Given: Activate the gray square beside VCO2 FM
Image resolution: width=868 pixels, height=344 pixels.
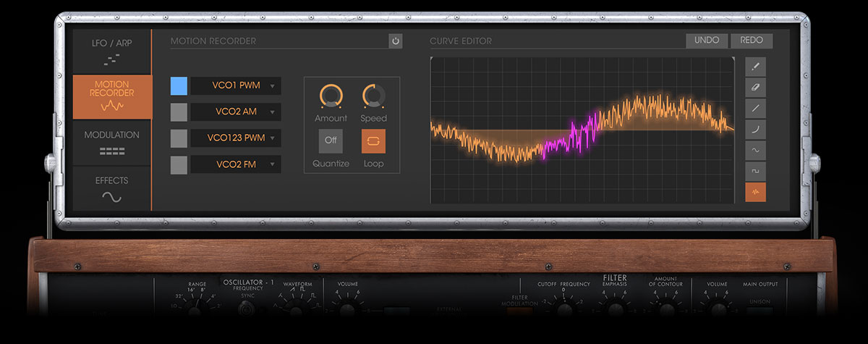Looking at the screenshot, I should click(x=179, y=164).
